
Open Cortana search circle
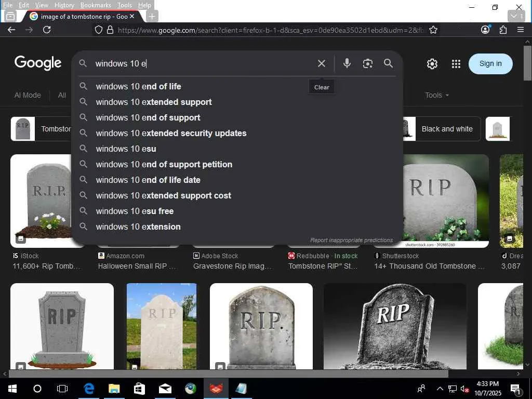[37, 389]
